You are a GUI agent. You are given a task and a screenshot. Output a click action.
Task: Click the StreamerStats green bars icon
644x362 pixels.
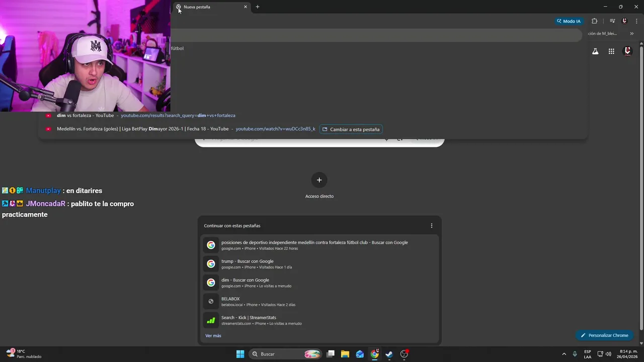tap(211, 320)
